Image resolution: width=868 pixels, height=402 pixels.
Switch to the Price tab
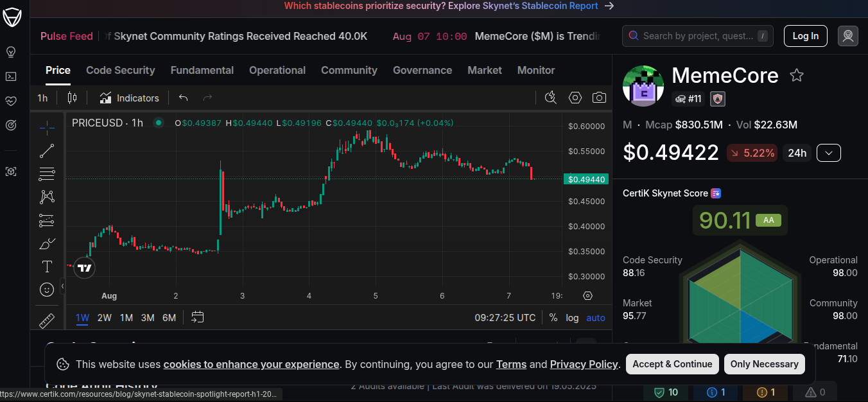point(58,70)
